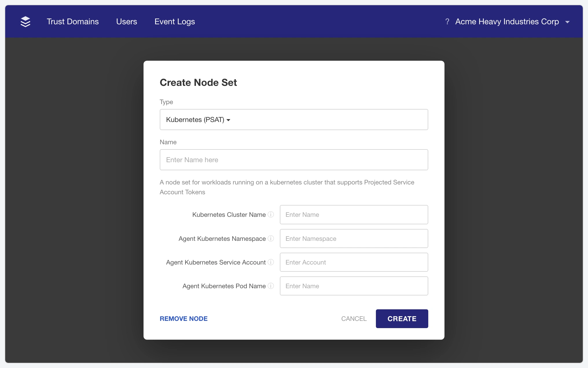Screen dimensions: 588x368
Task: Click the Type field label
Action: pos(166,102)
